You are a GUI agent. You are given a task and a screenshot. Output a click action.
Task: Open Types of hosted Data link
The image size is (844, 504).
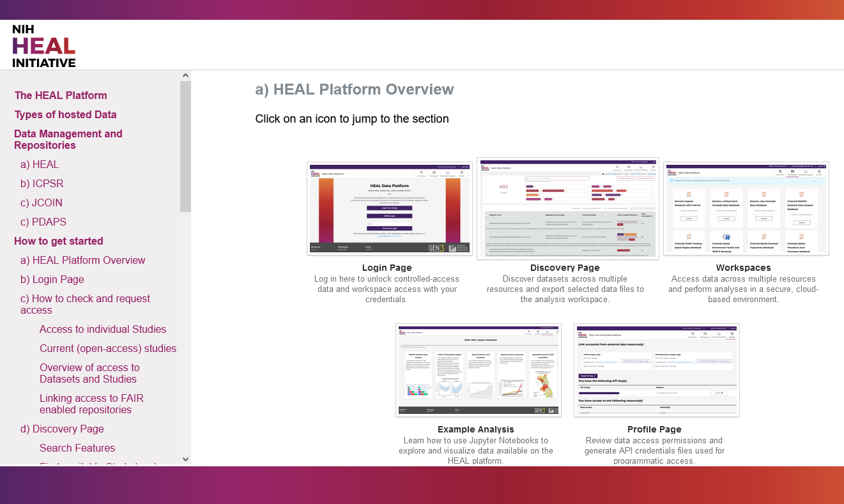click(x=66, y=114)
